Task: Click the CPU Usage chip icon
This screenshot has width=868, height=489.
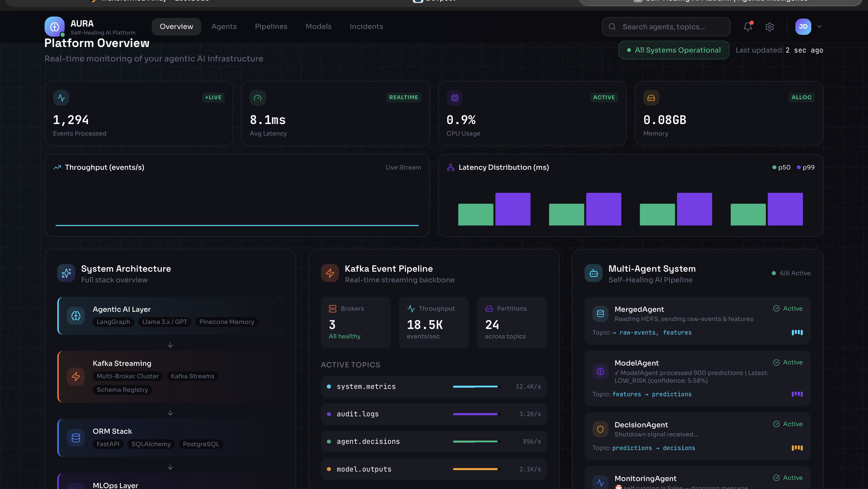Action: point(455,98)
